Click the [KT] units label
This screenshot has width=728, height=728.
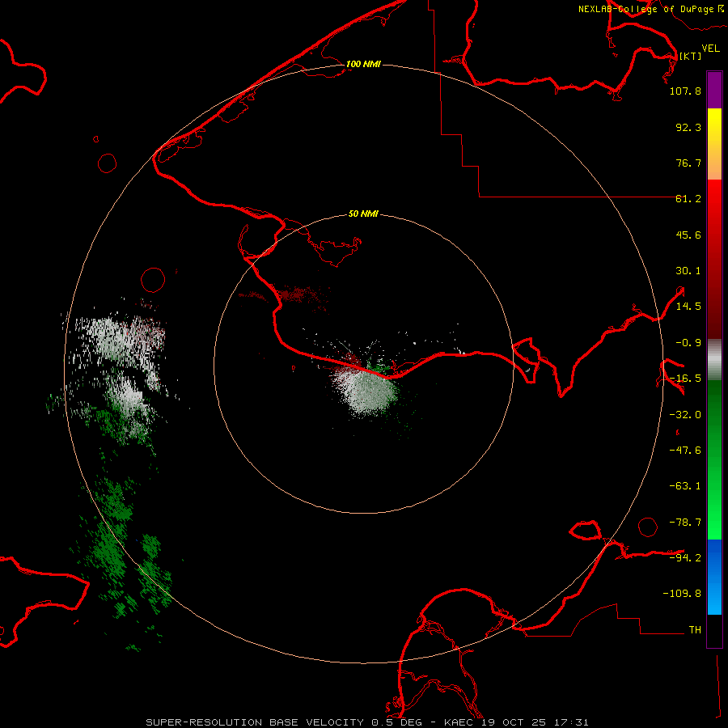[x=691, y=56]
